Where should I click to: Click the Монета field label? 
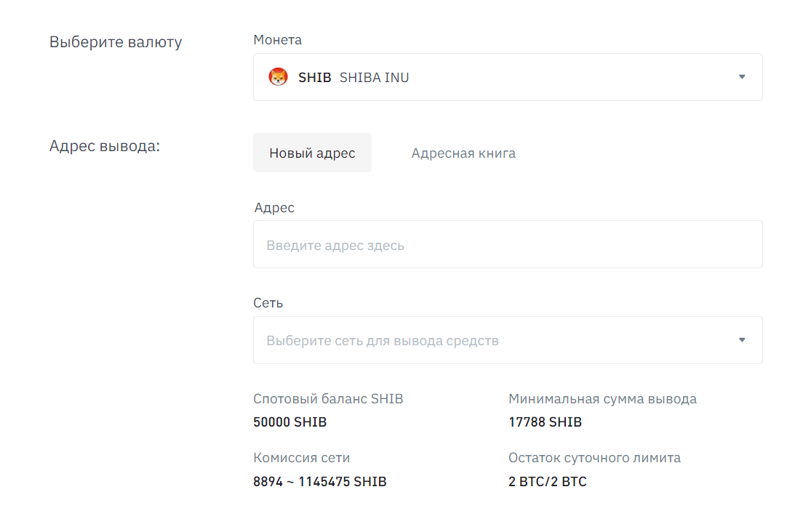point(277,39)
